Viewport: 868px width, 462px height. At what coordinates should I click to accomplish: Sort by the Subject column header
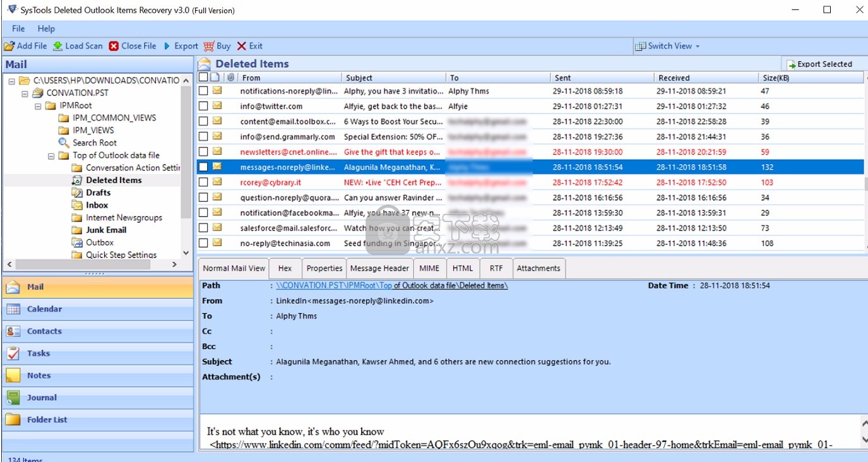(393, 78)
